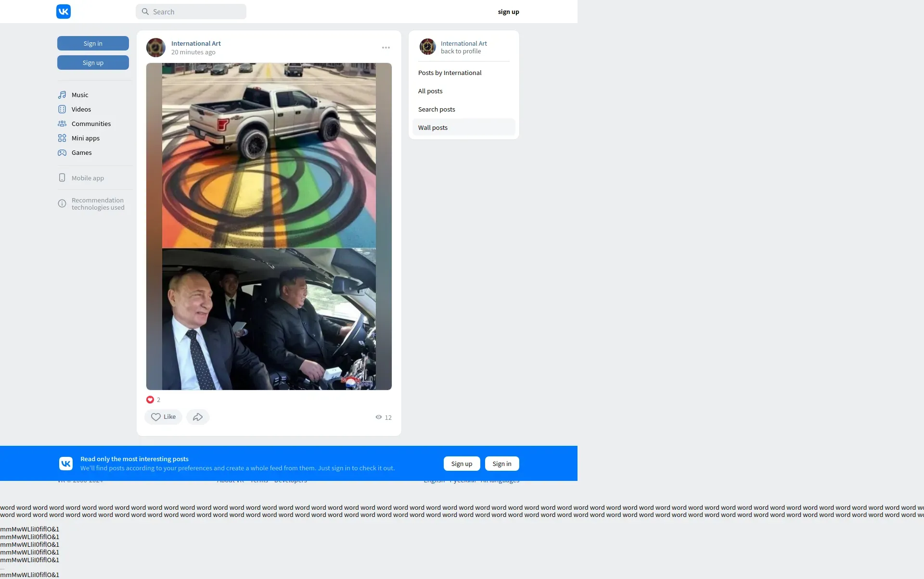Select All posts in right panel

click(430, 91)
